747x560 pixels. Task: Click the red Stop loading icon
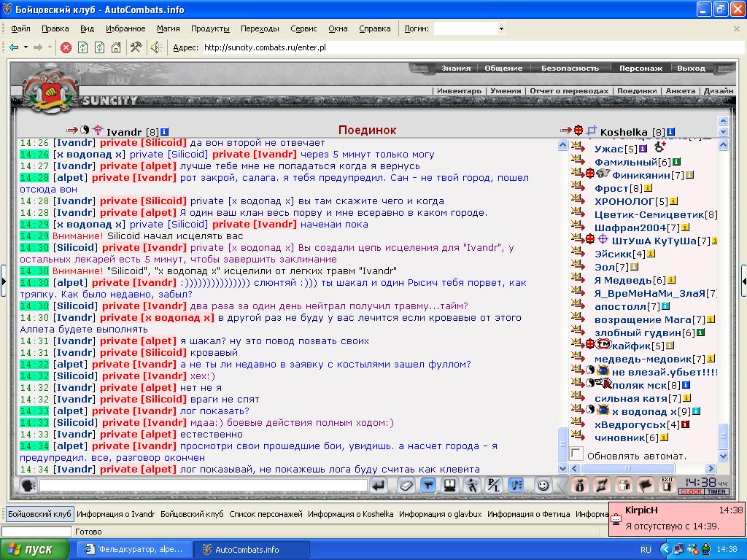(66, 47)
